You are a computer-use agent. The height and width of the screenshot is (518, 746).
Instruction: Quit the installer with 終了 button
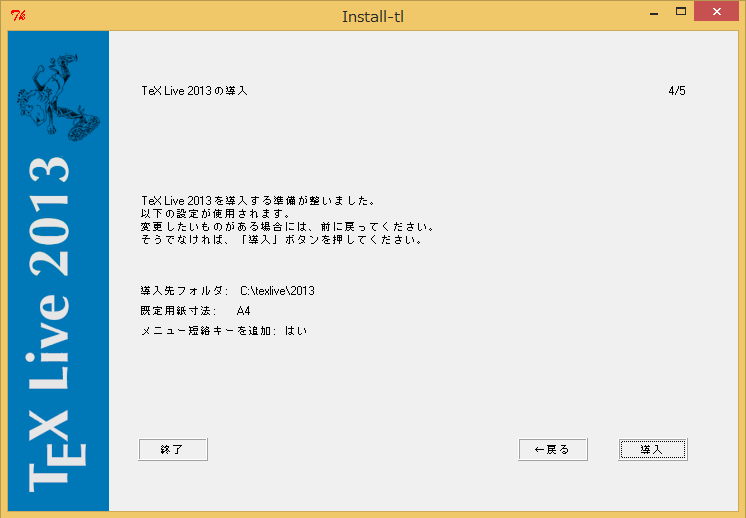point(173,450)
